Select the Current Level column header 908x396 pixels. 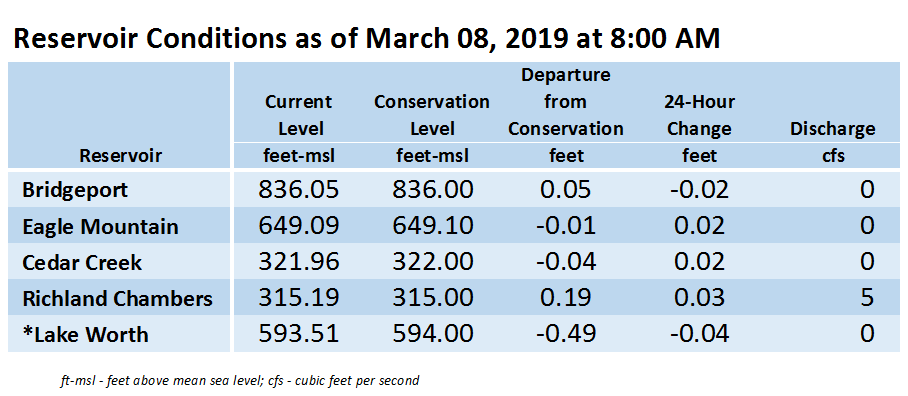(298, 128)
